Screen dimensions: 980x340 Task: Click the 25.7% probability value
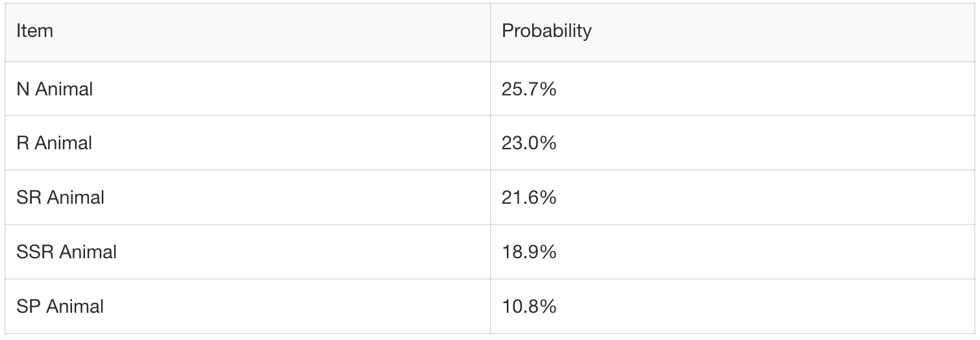click(x=529, y=89)
